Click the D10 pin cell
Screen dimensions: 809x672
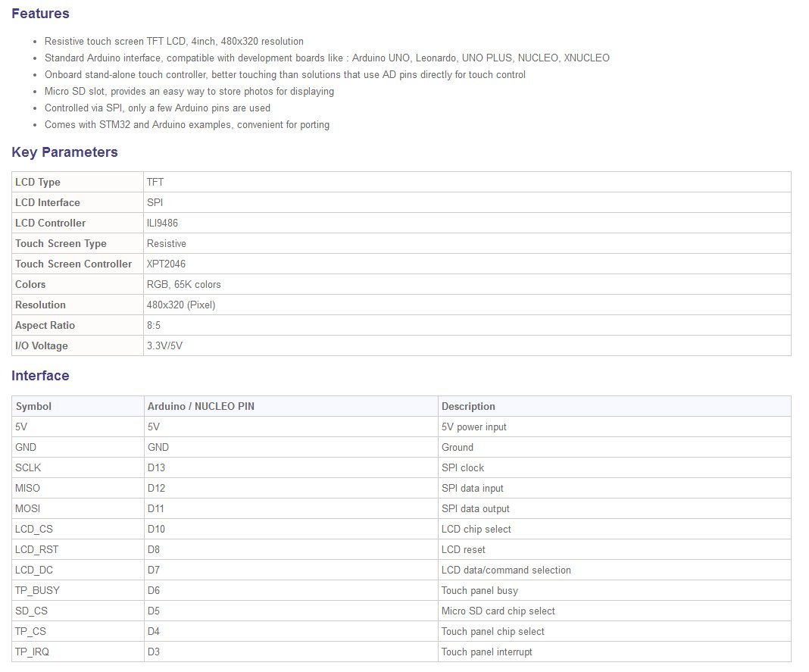coord(156,529)
